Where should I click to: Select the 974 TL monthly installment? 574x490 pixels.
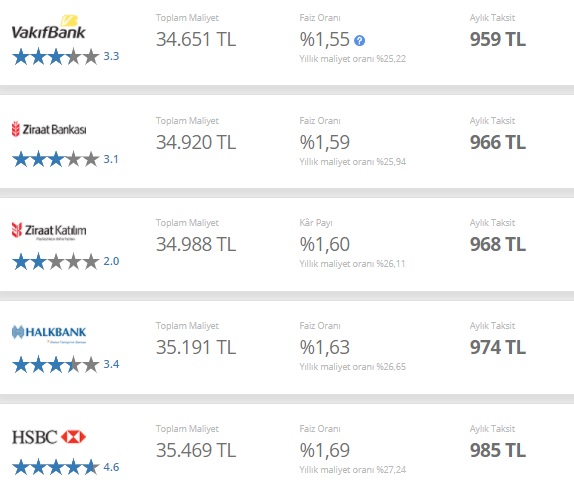point(498,347)
